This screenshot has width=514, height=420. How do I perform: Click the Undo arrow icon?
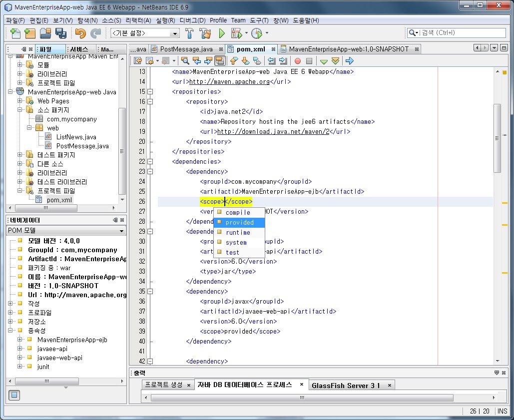click(x=80, y=33)
